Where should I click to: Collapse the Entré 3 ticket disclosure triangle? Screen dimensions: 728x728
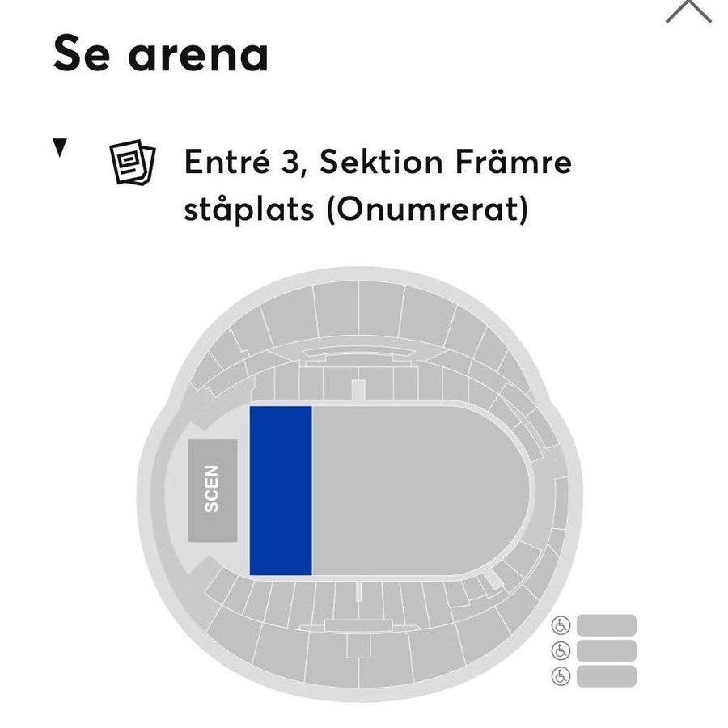pos(60,148)
